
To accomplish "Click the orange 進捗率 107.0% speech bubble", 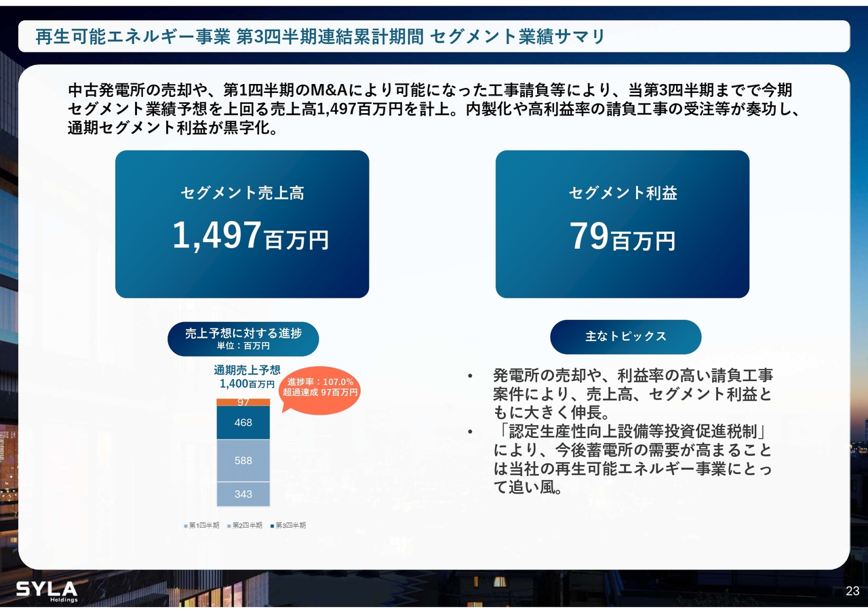I will coord(320,387).
